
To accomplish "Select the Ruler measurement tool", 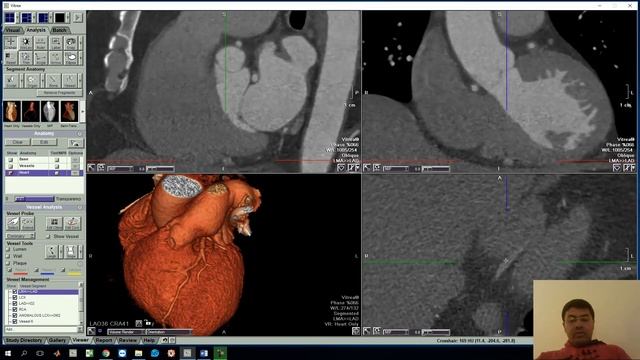I will click(x=40, y=42).
